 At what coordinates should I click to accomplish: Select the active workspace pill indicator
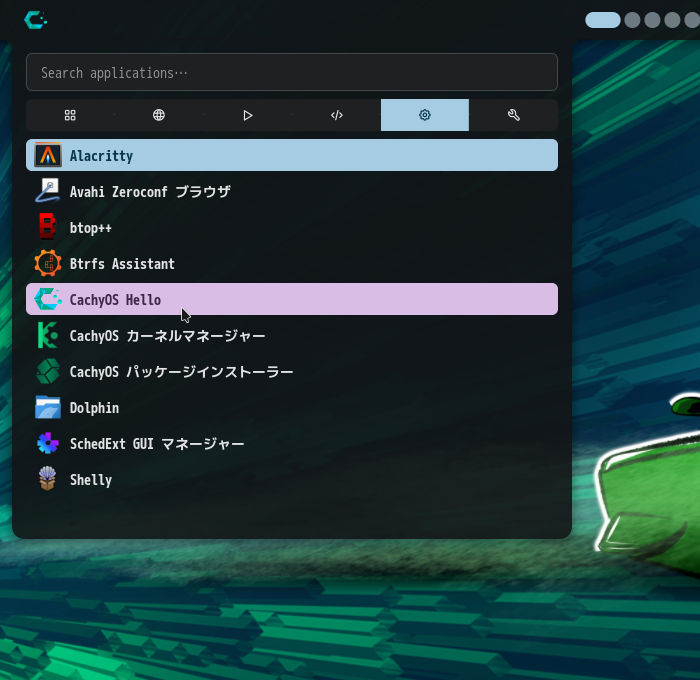[x=603, y=20]
